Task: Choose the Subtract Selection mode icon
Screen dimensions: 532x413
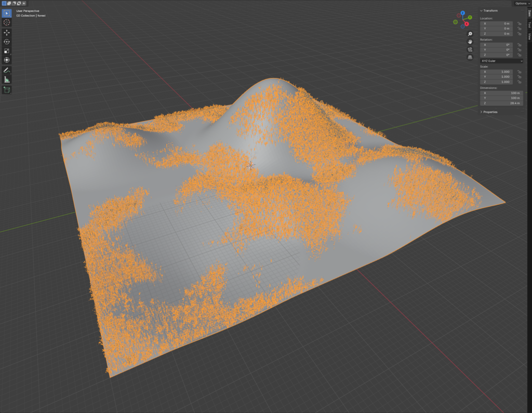Action: click(x=14, y=4)
